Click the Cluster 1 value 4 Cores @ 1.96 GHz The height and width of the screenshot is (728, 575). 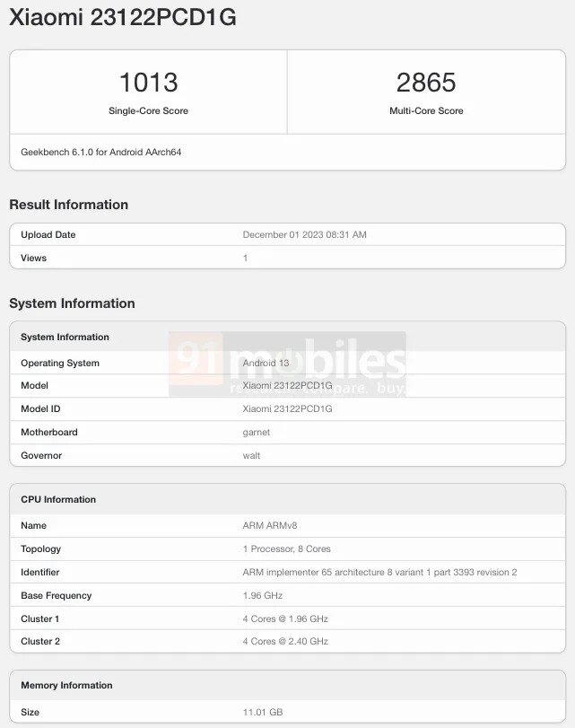tap(285, 619)
